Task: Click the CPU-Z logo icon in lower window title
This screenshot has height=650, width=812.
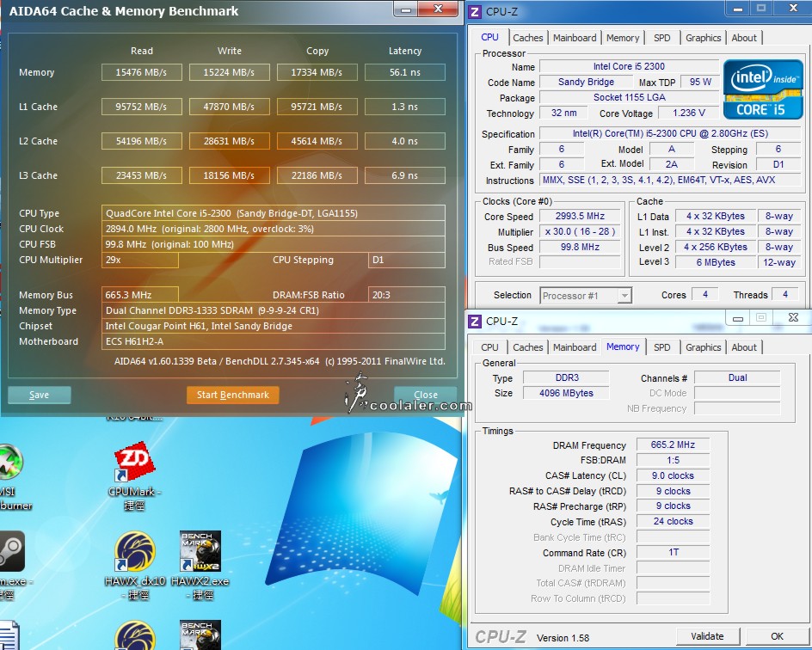Action: pyautogui.click(x=474, y=322)
